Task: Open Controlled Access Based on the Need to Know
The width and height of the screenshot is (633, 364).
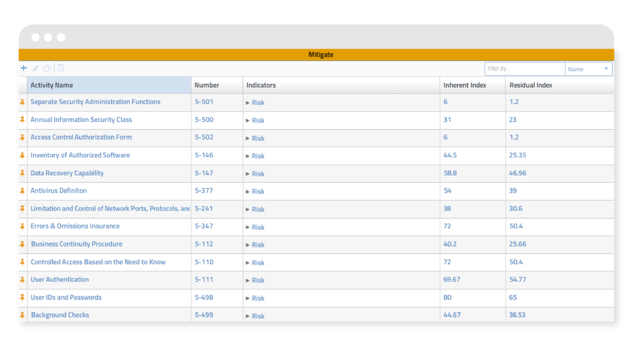Action: [x=98, y=262]
